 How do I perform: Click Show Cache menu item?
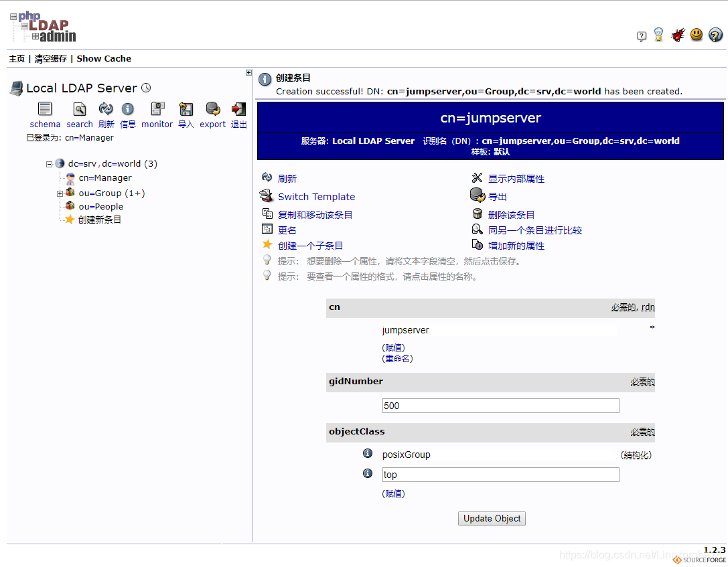click(104, 59)
